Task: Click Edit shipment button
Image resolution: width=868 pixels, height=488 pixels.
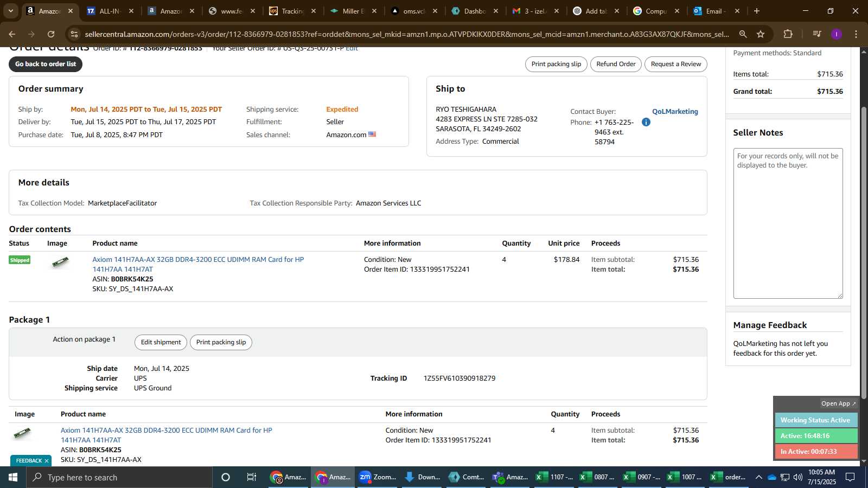Action: point(161,342)
